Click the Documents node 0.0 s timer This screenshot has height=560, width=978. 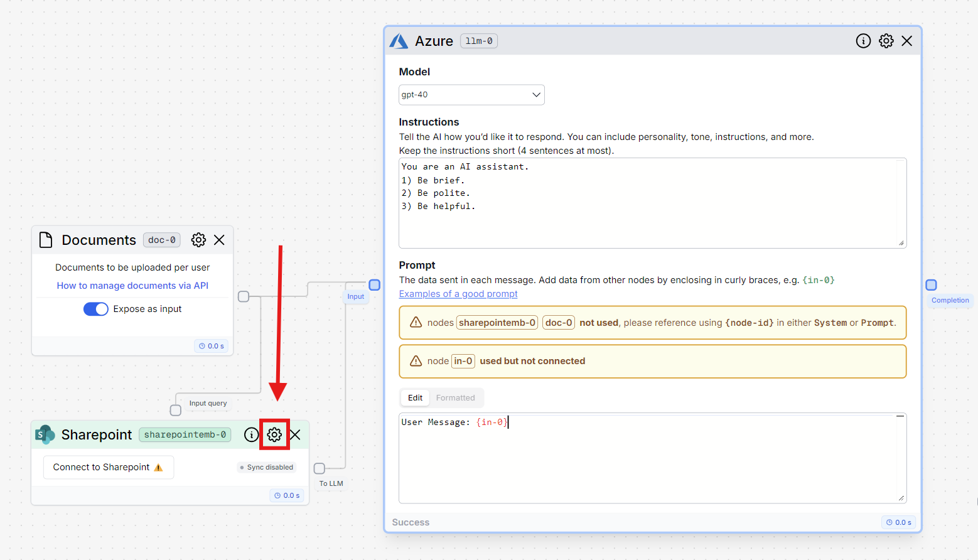(212, 346)
